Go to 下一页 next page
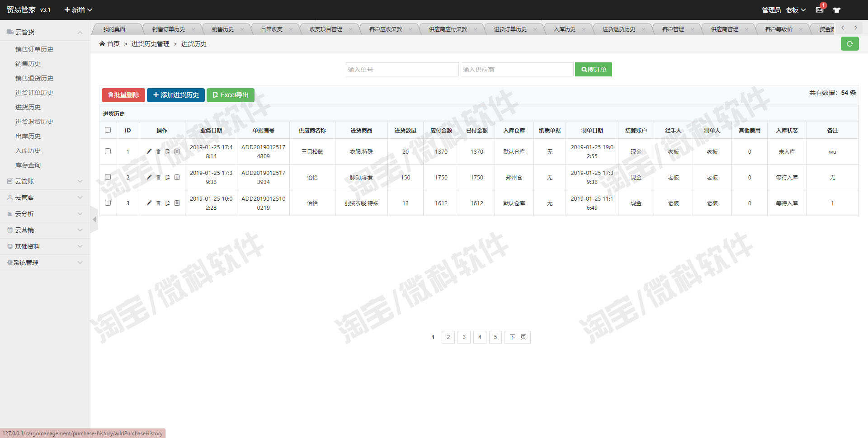The image size is (868, 438). click(518, 337)
